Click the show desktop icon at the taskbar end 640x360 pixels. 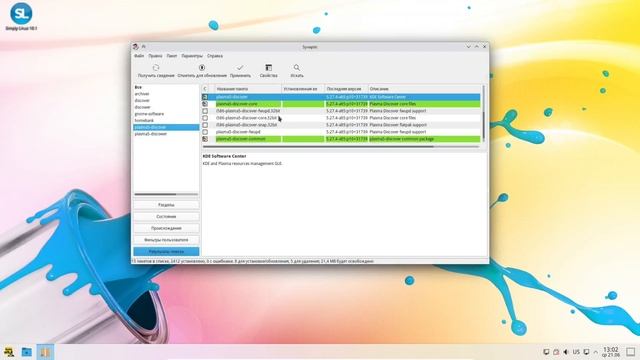[631, 352]
